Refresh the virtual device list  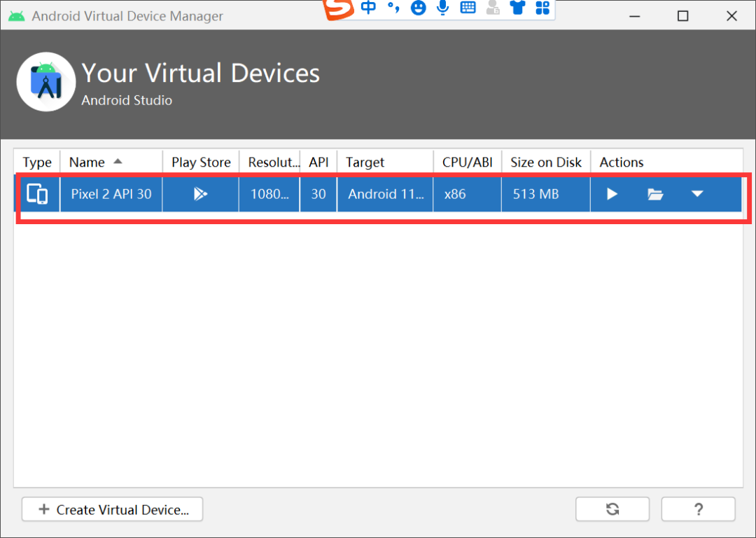click(612, 509)
